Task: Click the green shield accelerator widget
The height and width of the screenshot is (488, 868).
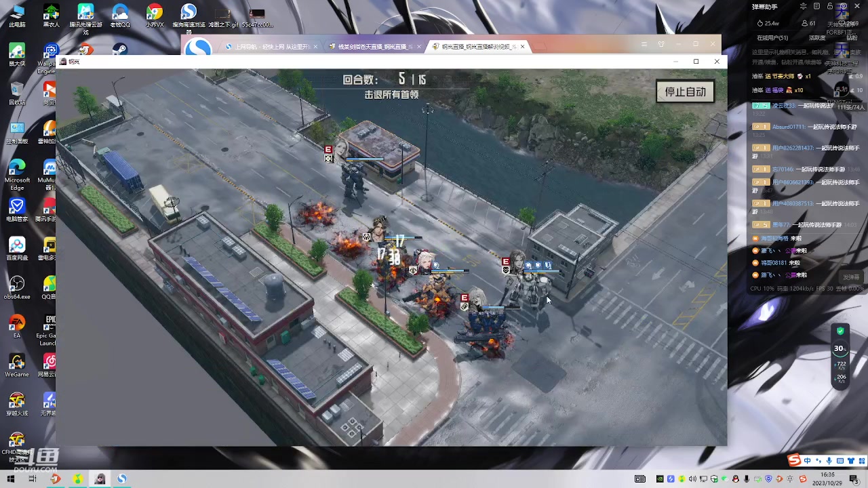Action: [840, 331]
